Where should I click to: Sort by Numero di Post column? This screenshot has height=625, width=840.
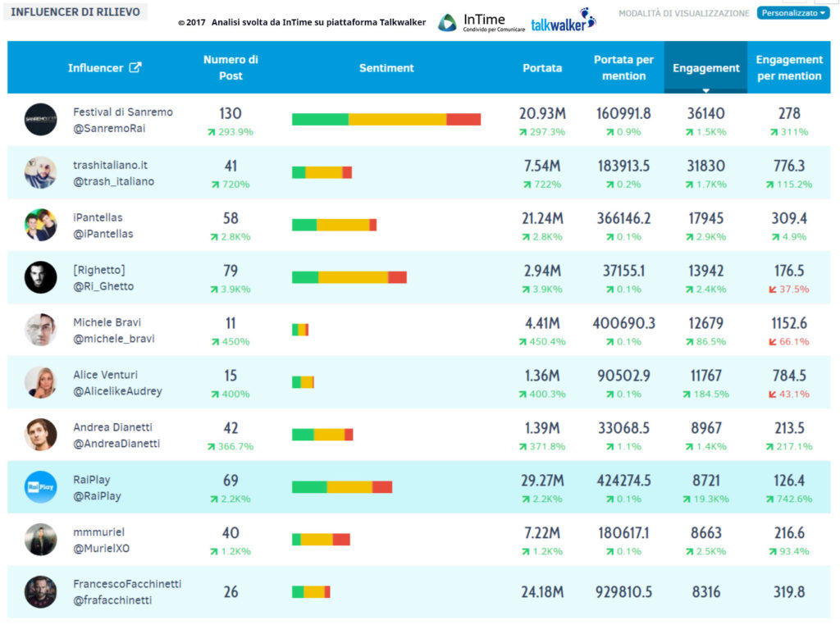pos(231,67)
